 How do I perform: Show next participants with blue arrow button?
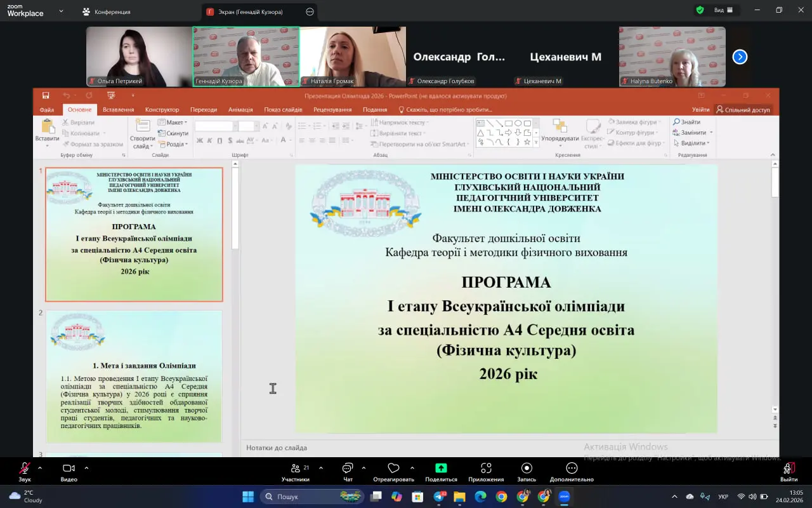740,57
